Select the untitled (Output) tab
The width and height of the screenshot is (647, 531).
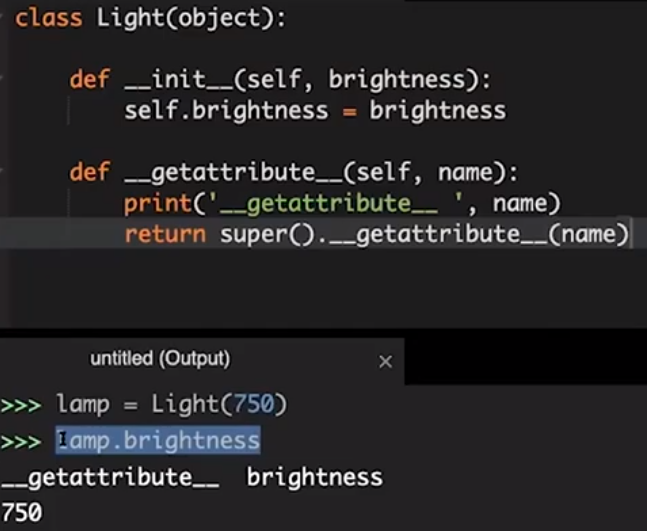point(160,358)
